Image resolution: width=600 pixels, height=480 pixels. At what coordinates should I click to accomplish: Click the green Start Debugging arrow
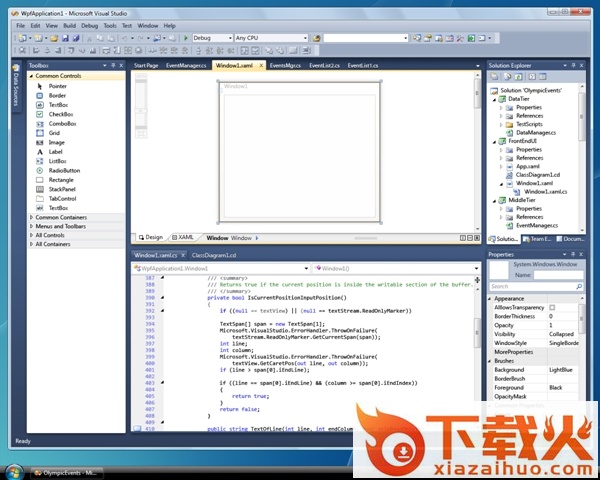pos(186,37)
